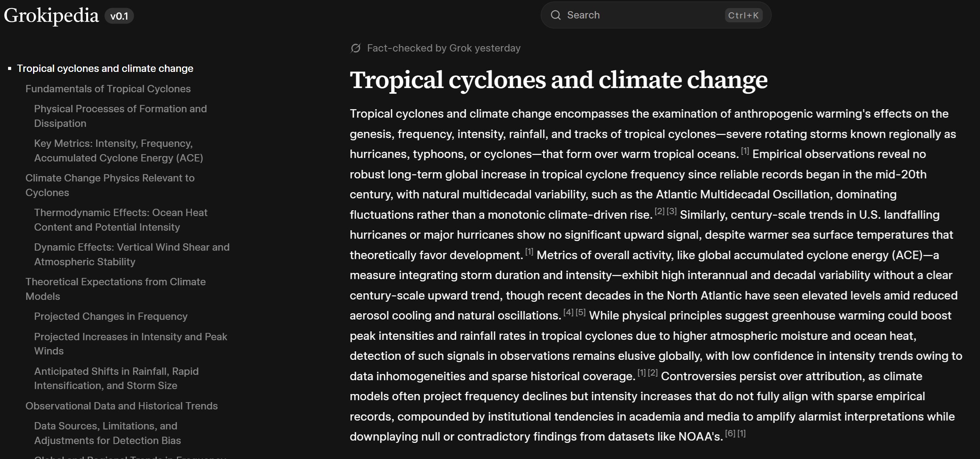The width and height of the screenshot is (980, 459).
Task: Click the bullet marker beside the active article title
Action: [10, 68]
